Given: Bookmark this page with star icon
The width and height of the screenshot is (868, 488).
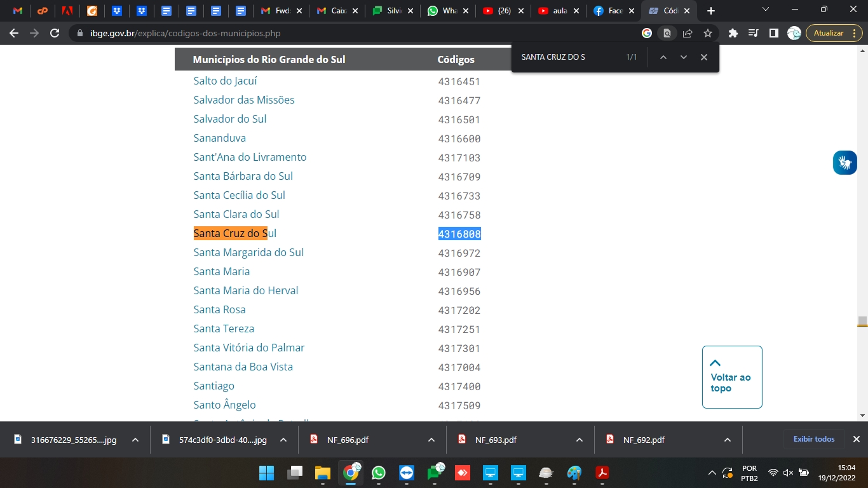Looking at the screenshot, I should click(708, 33).
